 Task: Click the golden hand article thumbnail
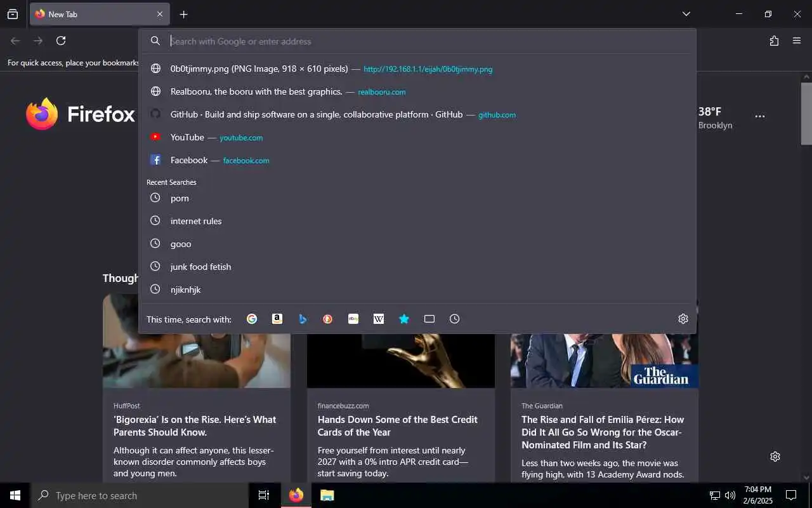click(401, 360)
